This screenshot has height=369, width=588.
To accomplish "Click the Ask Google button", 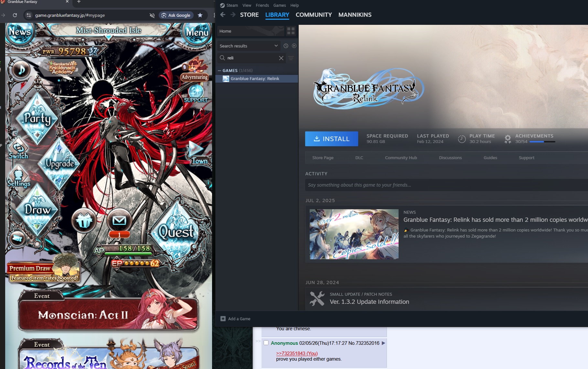I will 176,15.
